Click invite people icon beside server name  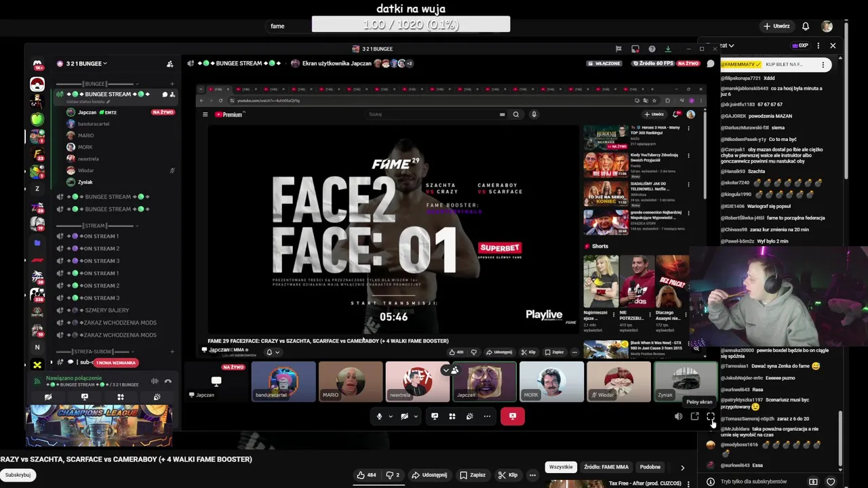tap(170, 64)
